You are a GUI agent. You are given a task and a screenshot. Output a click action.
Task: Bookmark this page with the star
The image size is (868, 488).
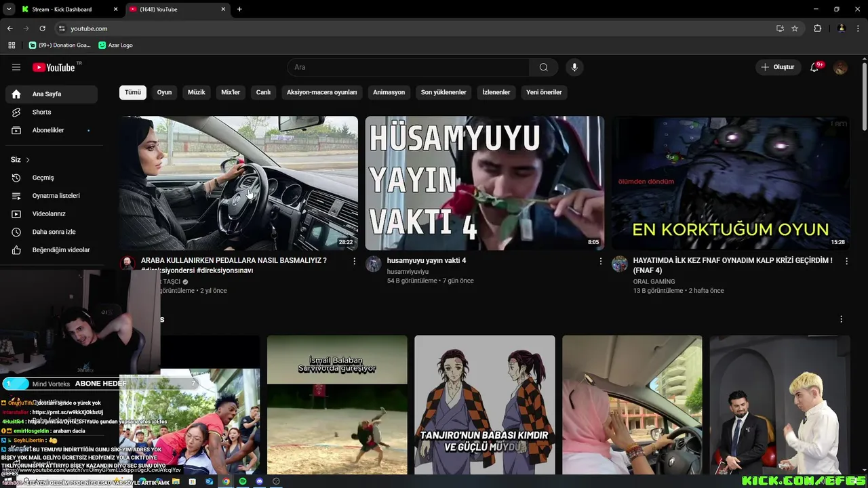[795, 28]
